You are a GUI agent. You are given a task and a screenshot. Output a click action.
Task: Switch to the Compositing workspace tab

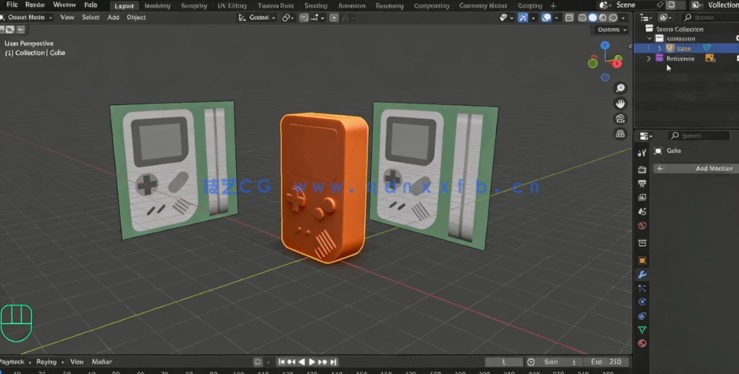pos(431,6)
